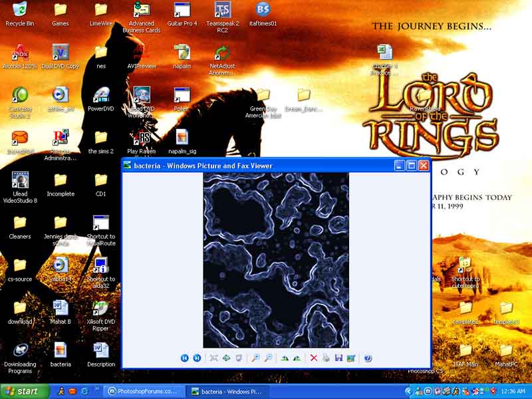Zoom out on the bacteria picture
This screenshot has width=532, height=399.
[x=268, y=358]
